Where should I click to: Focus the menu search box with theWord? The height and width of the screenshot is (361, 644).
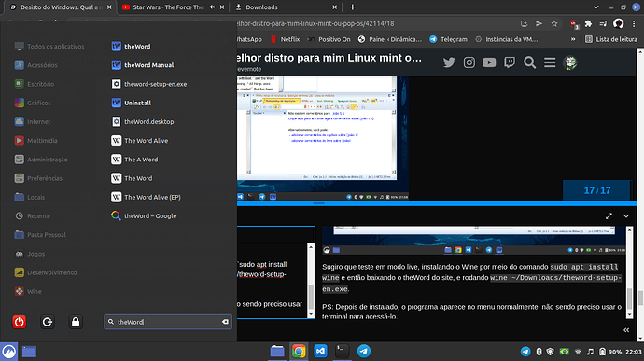point(168,322)
